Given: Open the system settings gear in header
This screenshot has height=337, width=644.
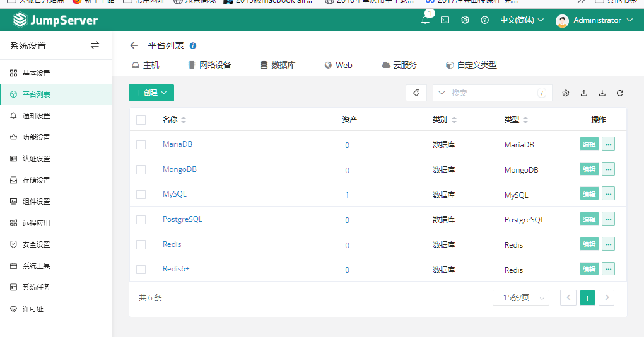Looking at the screenshot, I should click(x=465, y=20).
